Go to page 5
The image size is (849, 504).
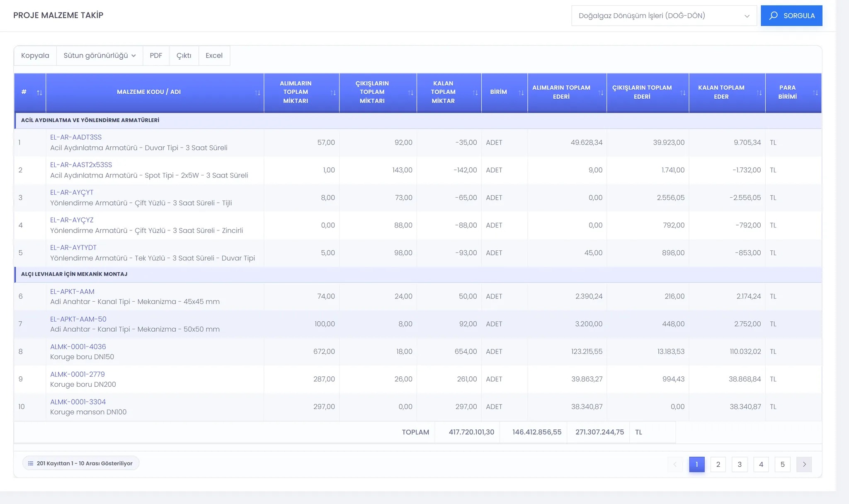coord(783,464)
